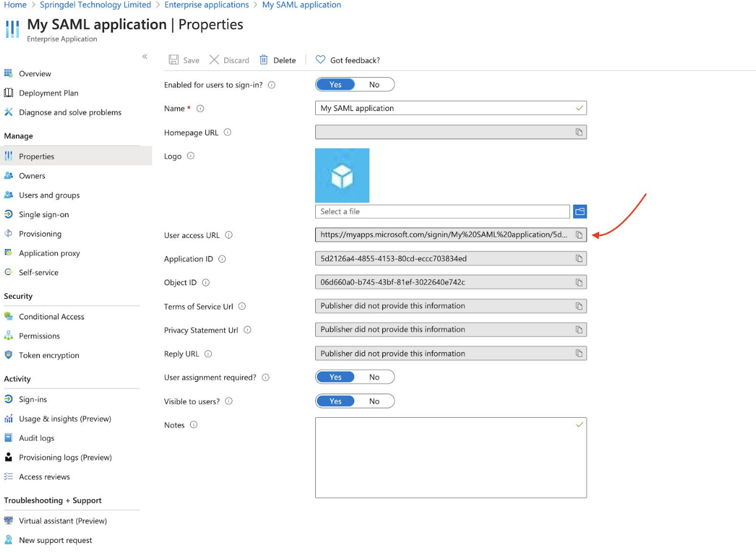The image size is (756, 553).
Task: Set Visible to users to Yes
Action: pyautogui.click(x=336, y=401)
